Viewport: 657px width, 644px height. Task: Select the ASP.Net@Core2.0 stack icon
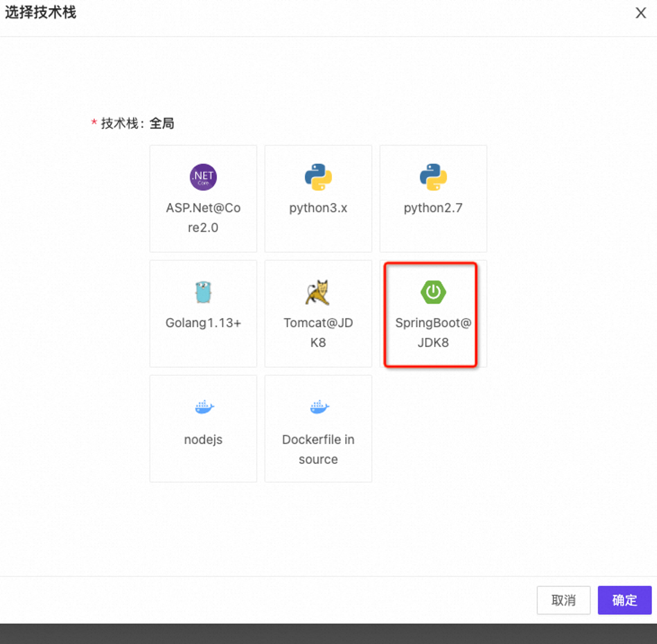pos(203,177)
